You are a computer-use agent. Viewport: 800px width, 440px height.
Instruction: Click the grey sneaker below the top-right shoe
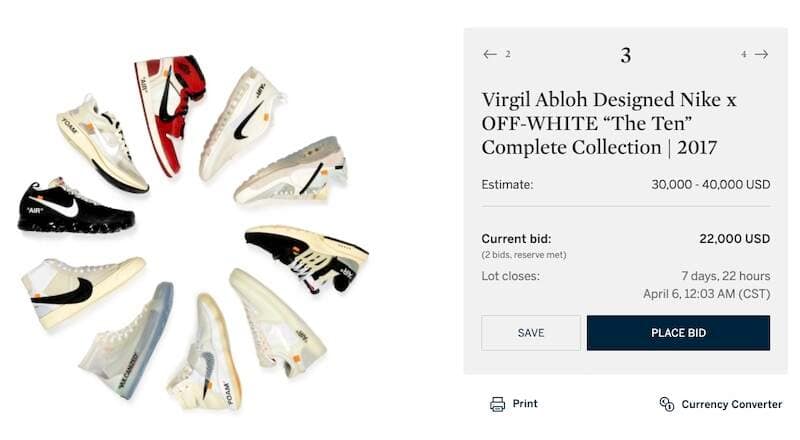tap(290, 172)
